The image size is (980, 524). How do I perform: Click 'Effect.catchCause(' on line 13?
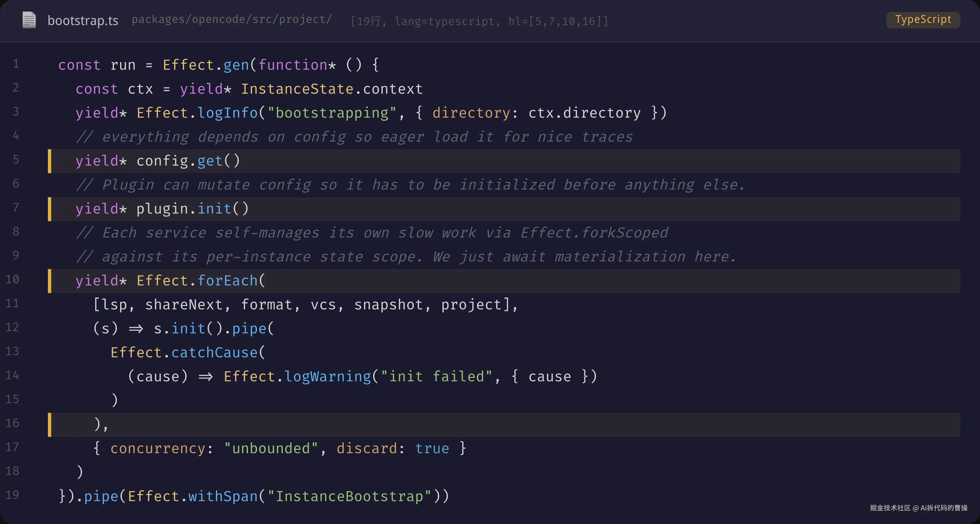188,353
